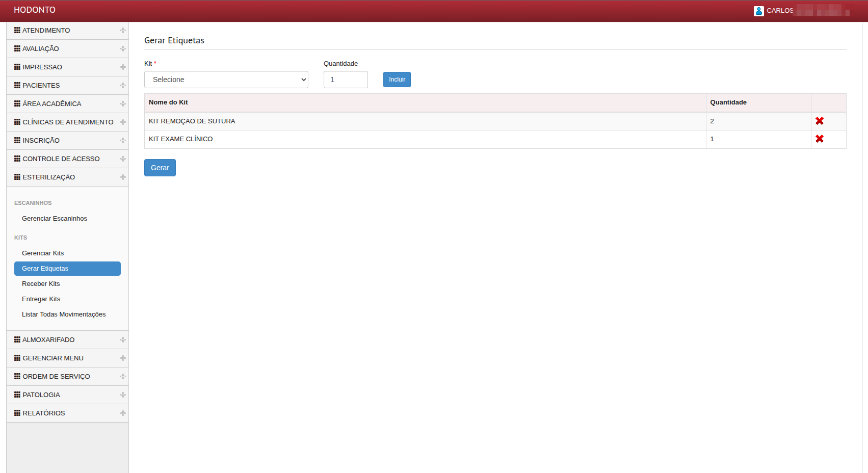This screenshot has height=473, width=868.
Task: Click the blue Gerar button
Action: (160, 168)
